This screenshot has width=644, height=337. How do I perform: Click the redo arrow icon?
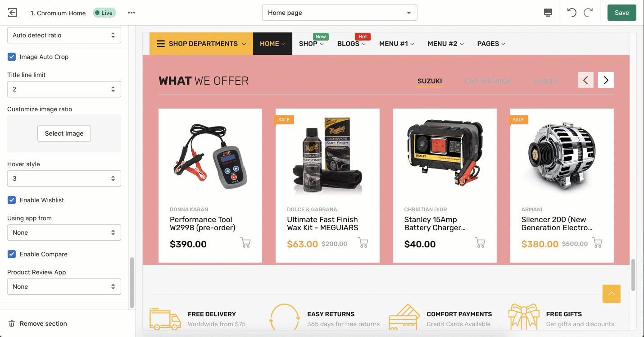pyautogui.click(x=588, y=13)
